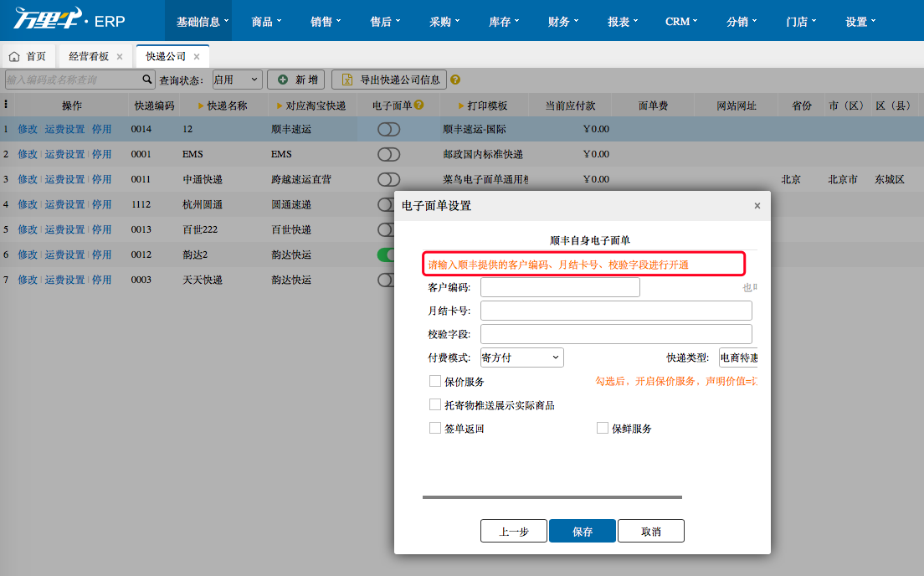Toggle 电子面单 switch for row 0014

tap(389, 129)
